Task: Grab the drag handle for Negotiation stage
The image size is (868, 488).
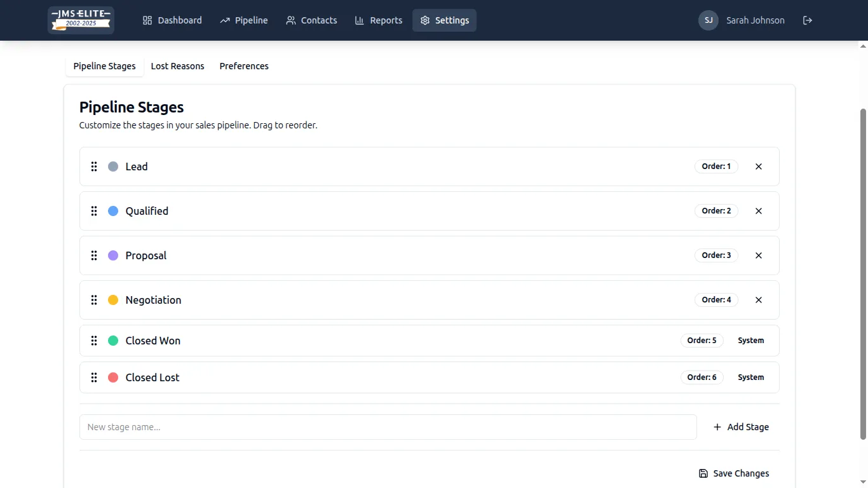Action: (x=94, y=300)
